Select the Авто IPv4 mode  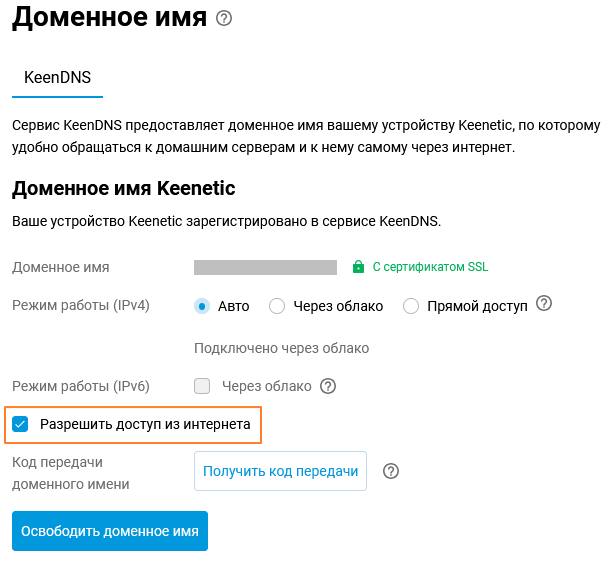(202, 306)
